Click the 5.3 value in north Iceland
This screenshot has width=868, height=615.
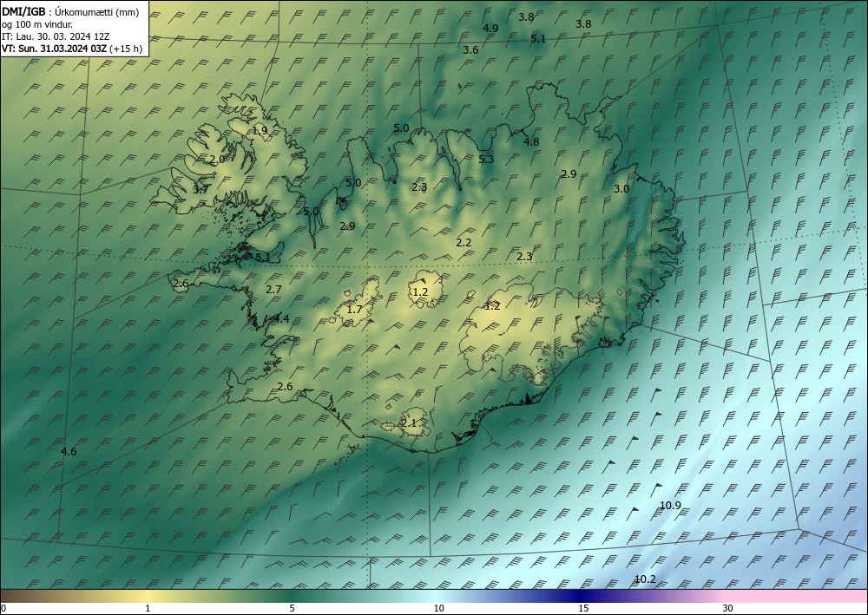click(x=486, y=160)
